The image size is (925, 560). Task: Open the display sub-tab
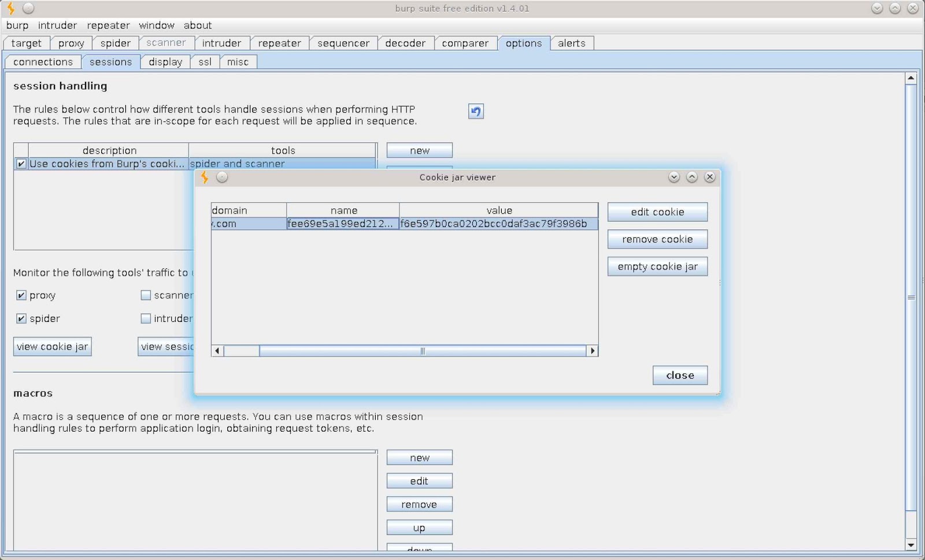(x=165, y=62)
